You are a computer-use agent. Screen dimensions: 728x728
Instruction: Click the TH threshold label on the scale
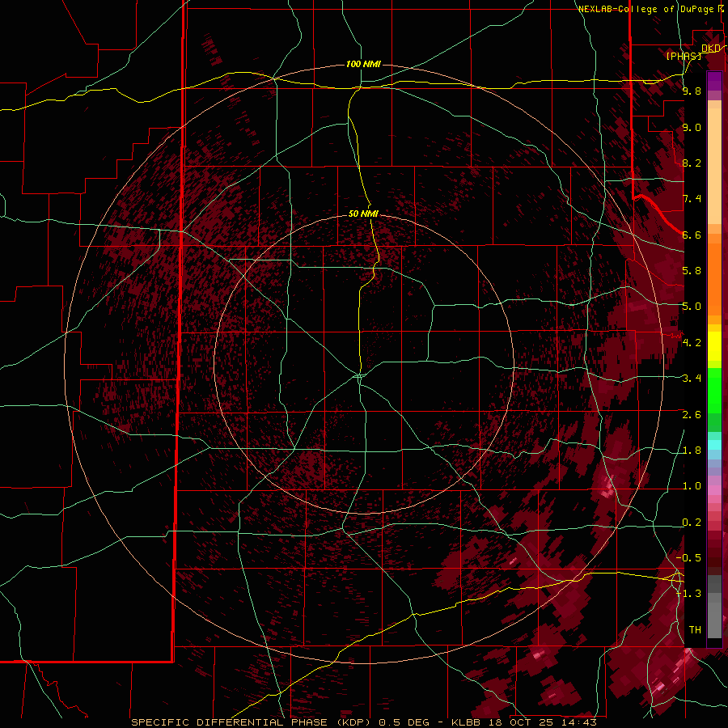(x=695, y=630)
